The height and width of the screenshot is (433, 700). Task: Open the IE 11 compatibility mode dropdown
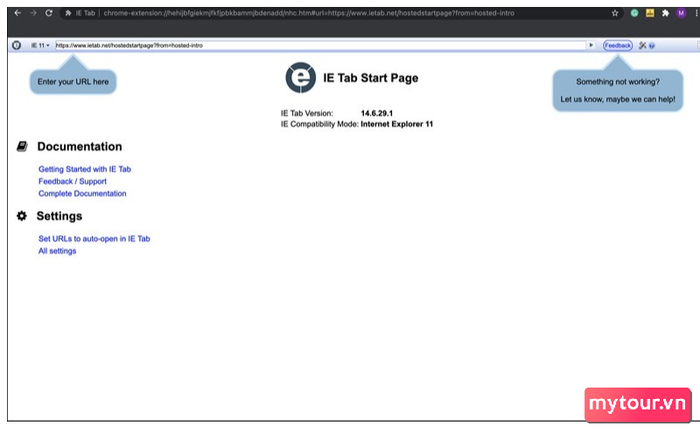click(40, 45)
